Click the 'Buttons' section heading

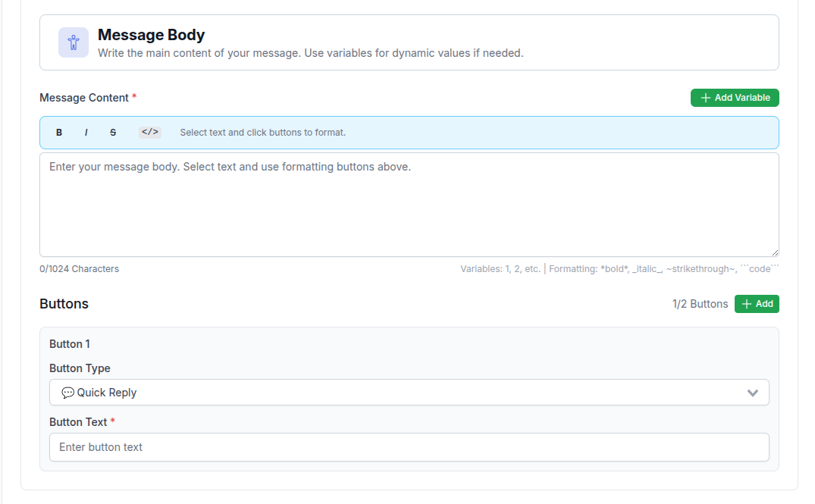tap(64, 303)
